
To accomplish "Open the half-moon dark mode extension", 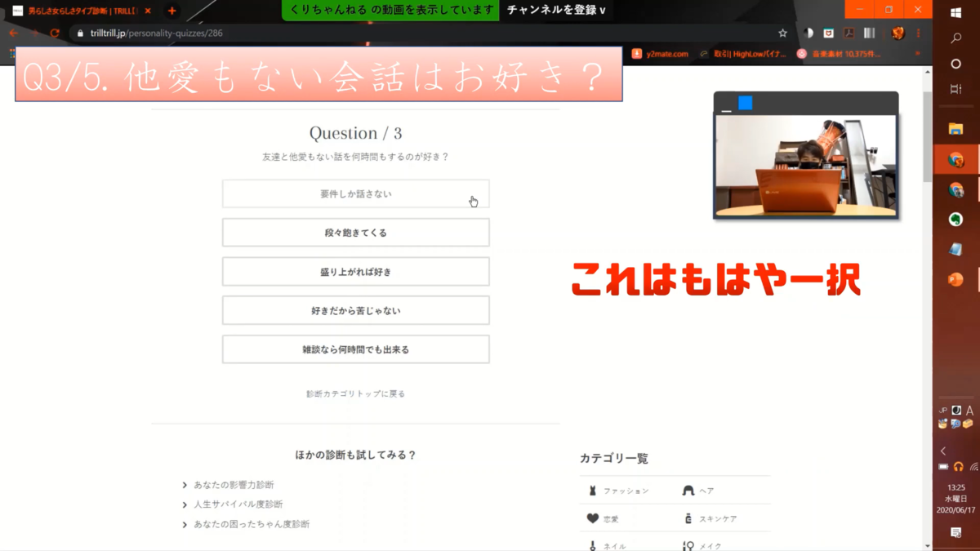I will tap(808, 33).
